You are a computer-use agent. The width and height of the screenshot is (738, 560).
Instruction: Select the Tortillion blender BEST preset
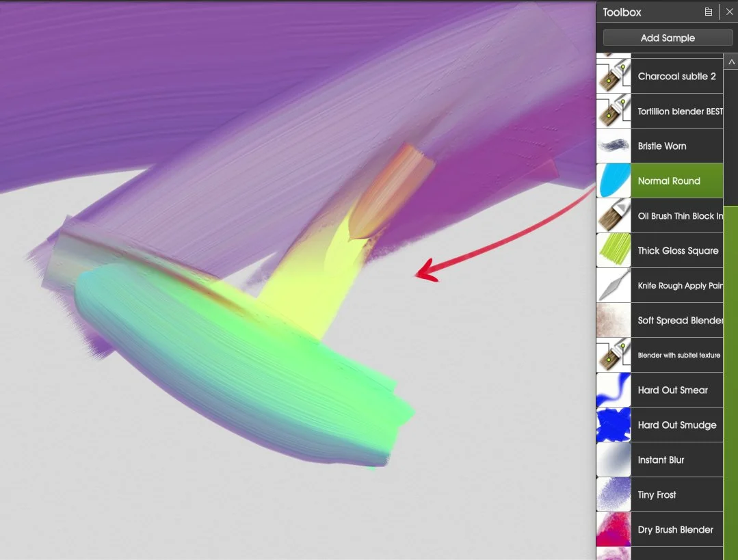pos(676,111)
